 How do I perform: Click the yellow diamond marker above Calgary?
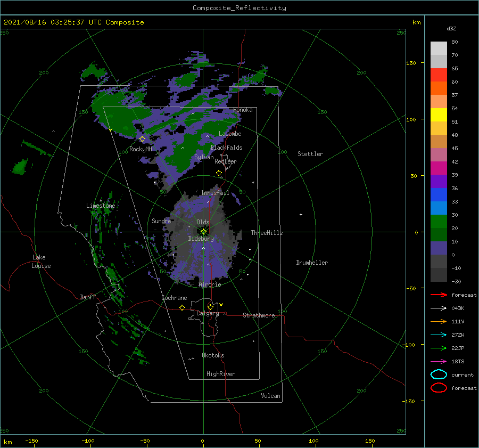click(210, 307)
